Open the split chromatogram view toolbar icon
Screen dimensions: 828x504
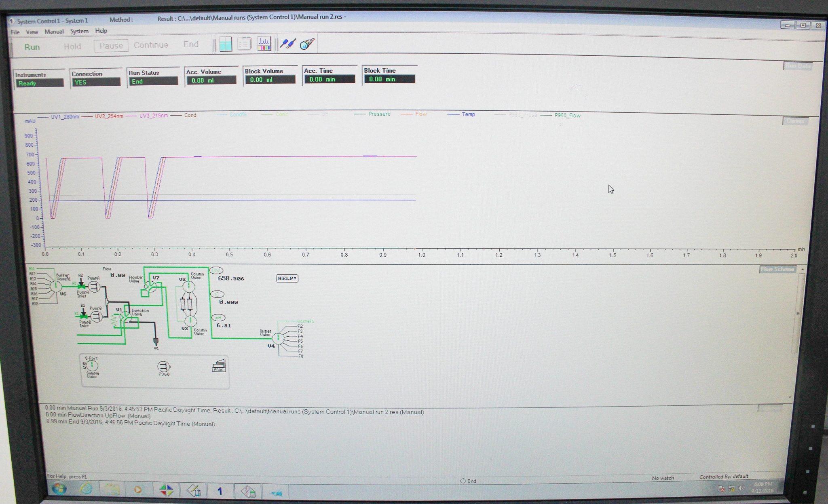pyautogui.click(x=225, y=44)
